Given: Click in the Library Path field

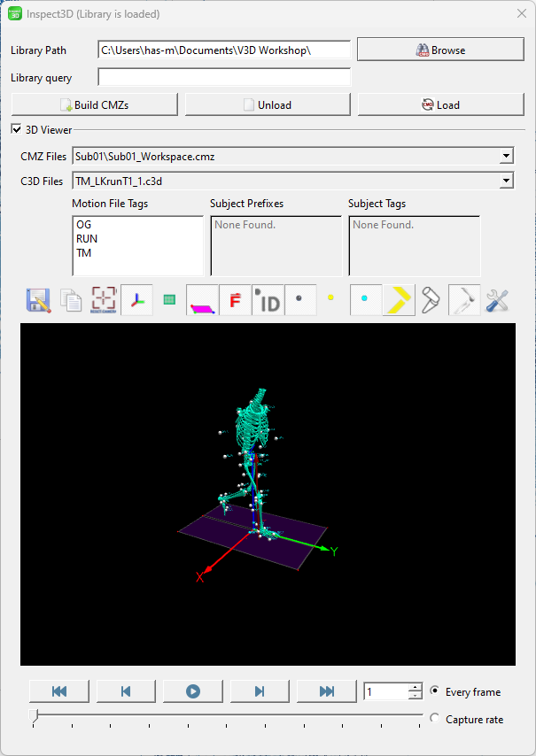Looking at the screenshot, I should 224,50.
